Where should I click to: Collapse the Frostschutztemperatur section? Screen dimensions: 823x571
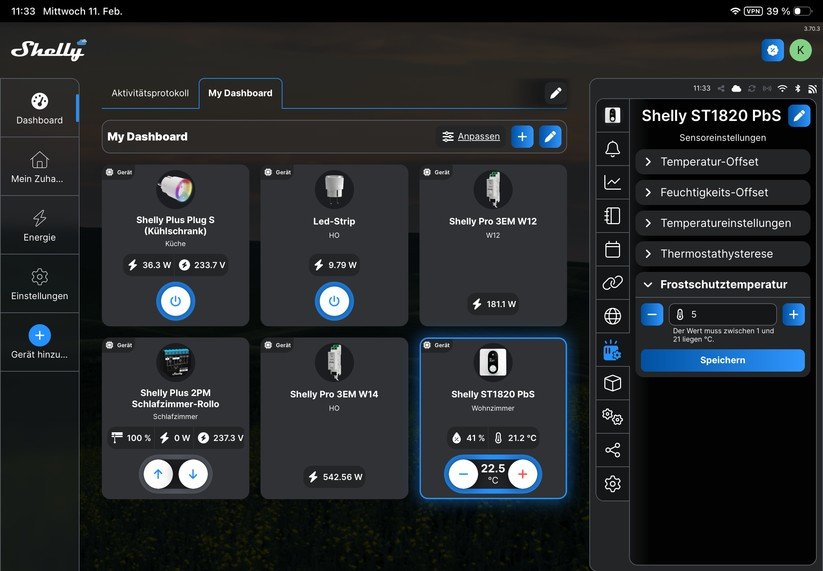[x=722, y=284]
